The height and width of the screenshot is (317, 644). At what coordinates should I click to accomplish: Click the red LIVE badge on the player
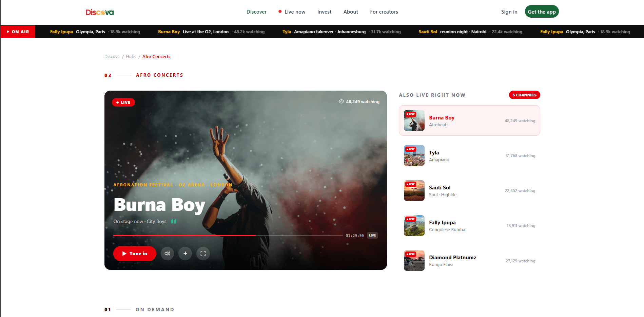pos(123,102)
